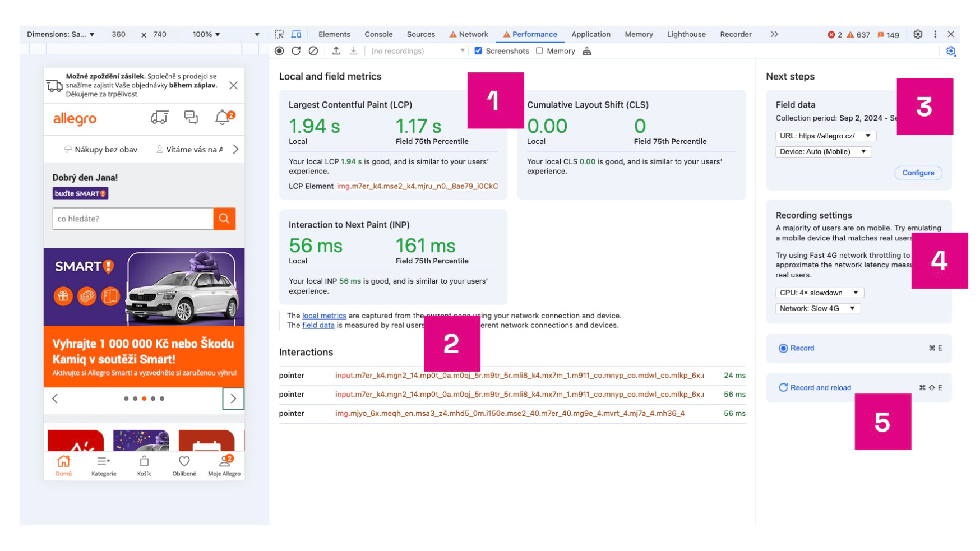Switch to the Console tab
The height and width of the screenshot is (551, 980).
point(378,34)
